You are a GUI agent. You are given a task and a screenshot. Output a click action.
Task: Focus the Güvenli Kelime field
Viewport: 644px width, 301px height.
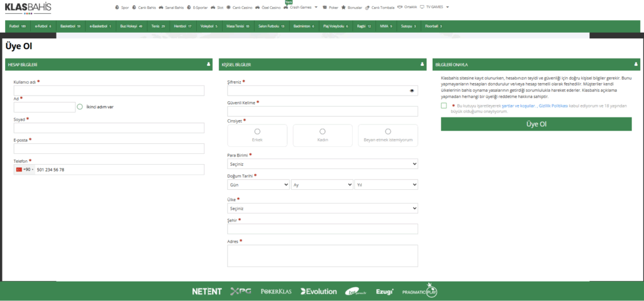323,111
